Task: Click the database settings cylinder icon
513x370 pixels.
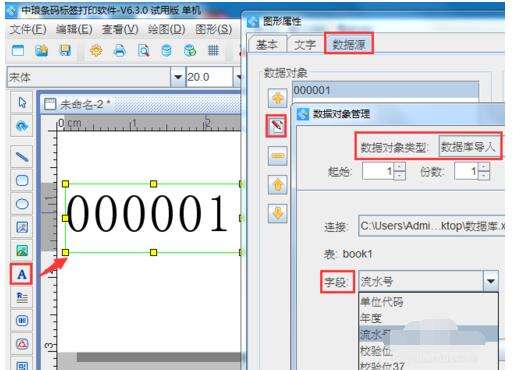Action: (x=166, y=51)
